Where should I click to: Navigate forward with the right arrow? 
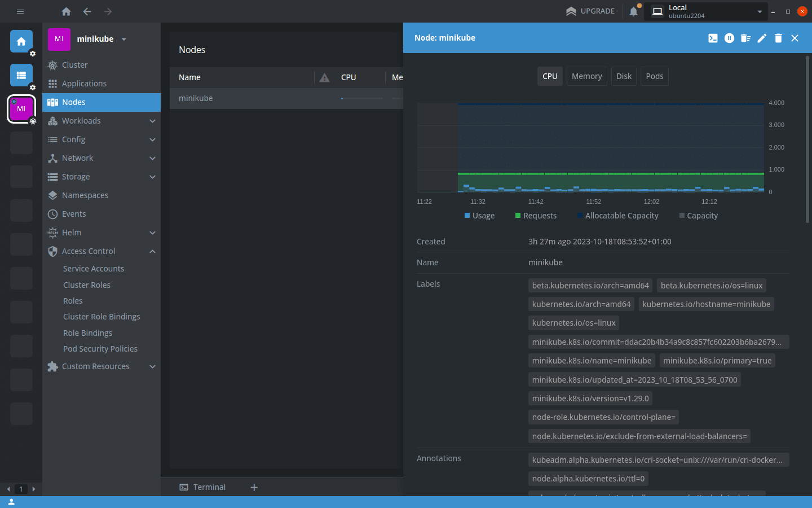click(x=108, y=11)
